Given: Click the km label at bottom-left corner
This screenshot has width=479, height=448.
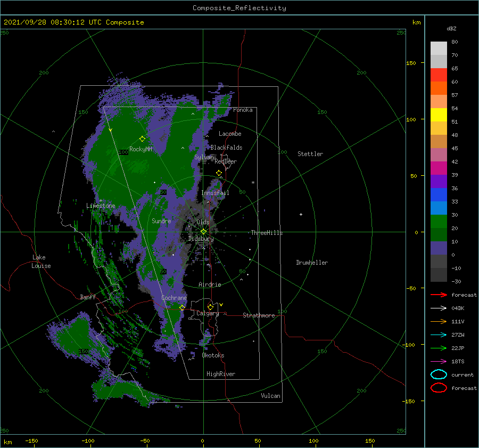Looking at the screenshot, I should (7, 442).
